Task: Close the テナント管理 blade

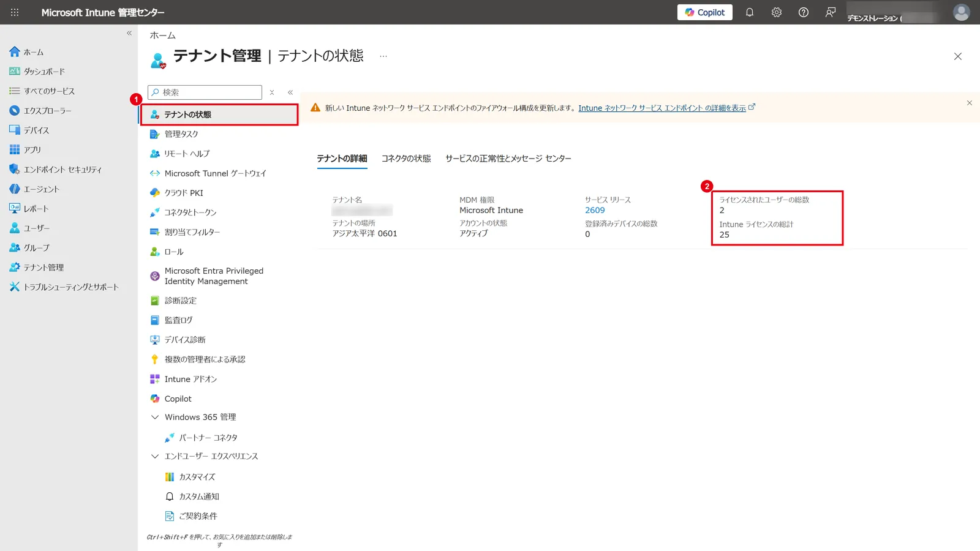Action: click(x=958, y=56)
